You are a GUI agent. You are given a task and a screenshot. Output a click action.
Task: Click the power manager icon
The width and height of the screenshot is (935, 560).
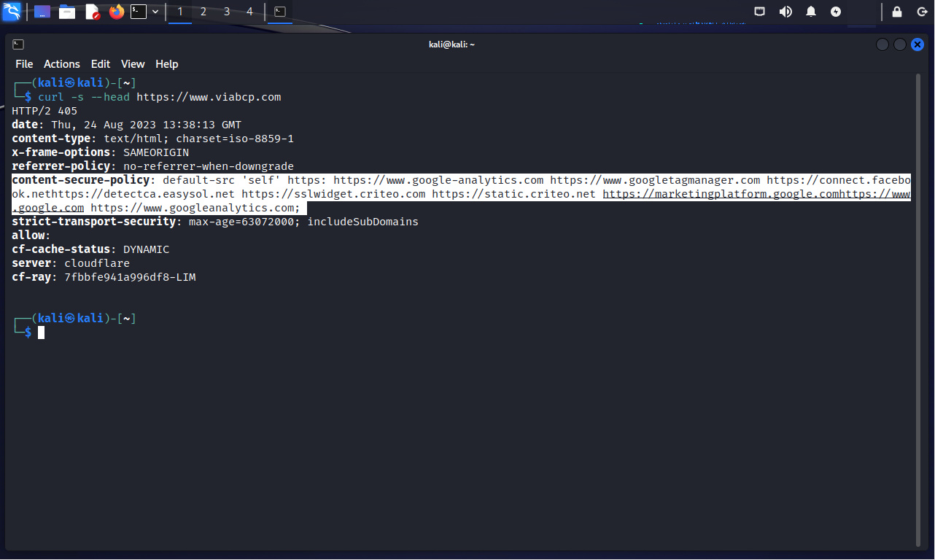[x=836, y=12]
